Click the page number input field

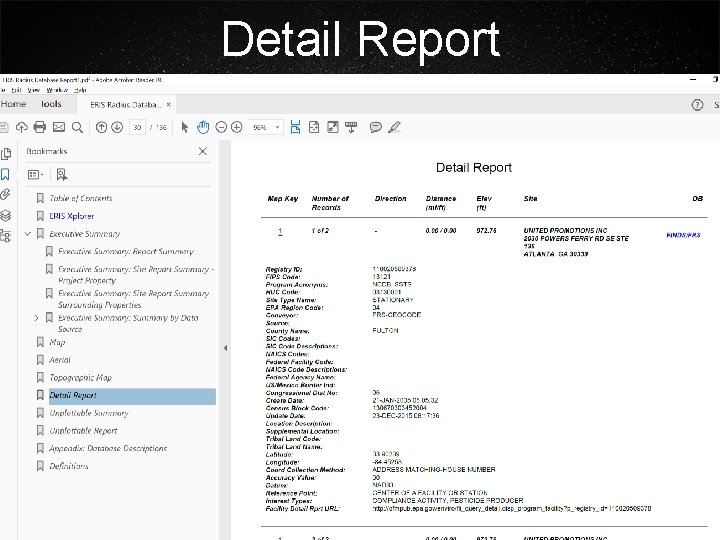pyautogui.click(x=137, y=127)
